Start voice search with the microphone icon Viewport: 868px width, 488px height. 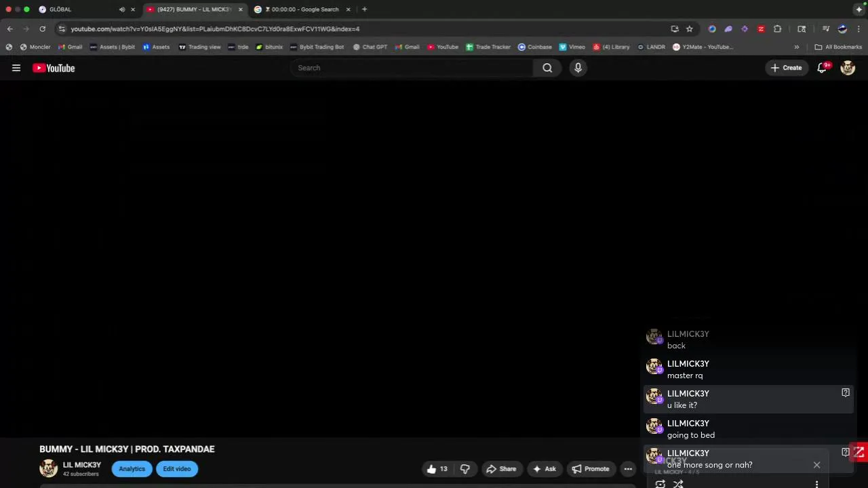[578, 68]
